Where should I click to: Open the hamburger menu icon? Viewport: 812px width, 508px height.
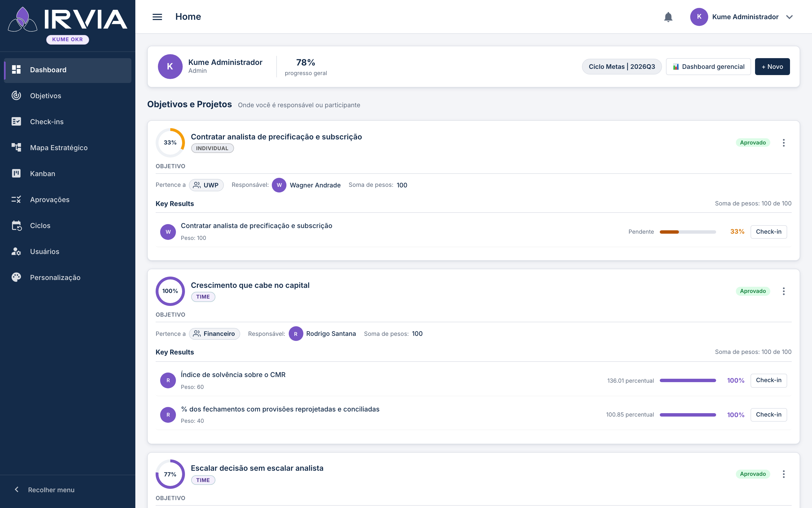point(157,17)
